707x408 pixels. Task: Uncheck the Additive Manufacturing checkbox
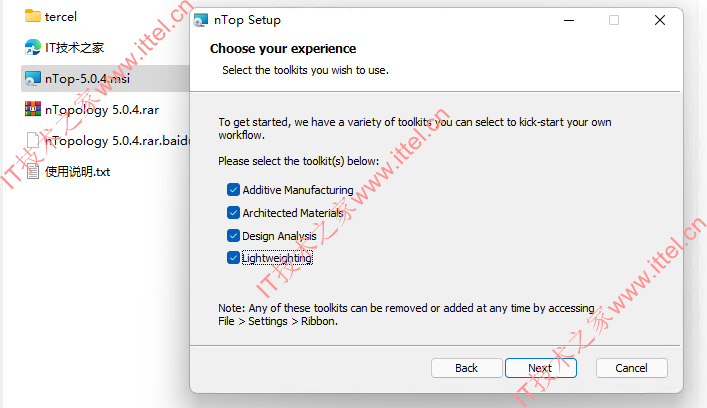click(233, 190)
